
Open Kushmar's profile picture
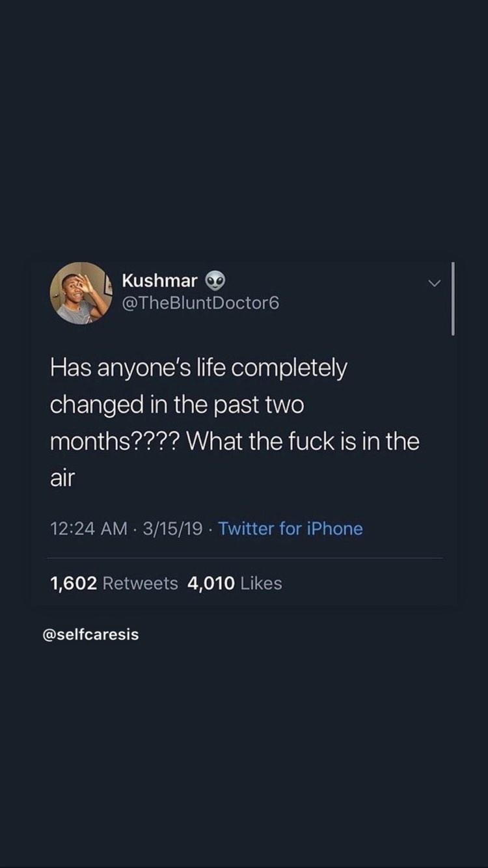(x=81, y=293)
